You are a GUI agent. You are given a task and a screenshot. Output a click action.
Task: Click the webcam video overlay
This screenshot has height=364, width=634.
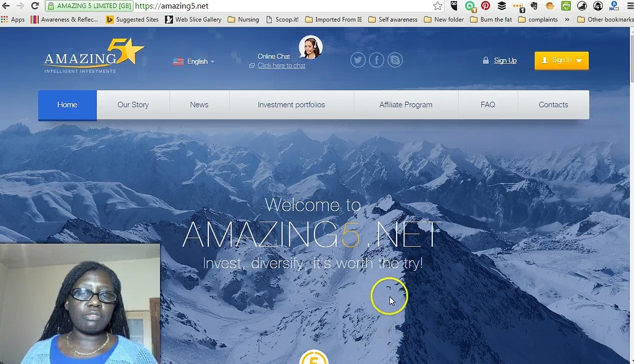pos(80,304)
